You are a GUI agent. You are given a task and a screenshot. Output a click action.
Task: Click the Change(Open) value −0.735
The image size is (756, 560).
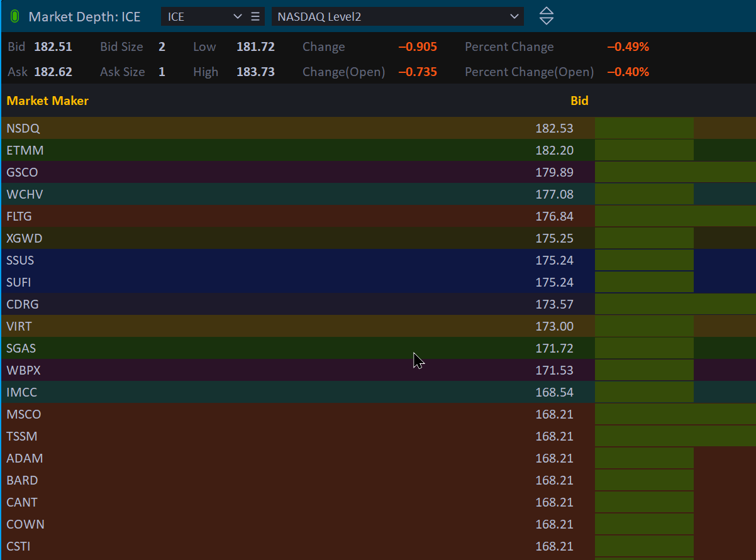[x=418, y=72]
